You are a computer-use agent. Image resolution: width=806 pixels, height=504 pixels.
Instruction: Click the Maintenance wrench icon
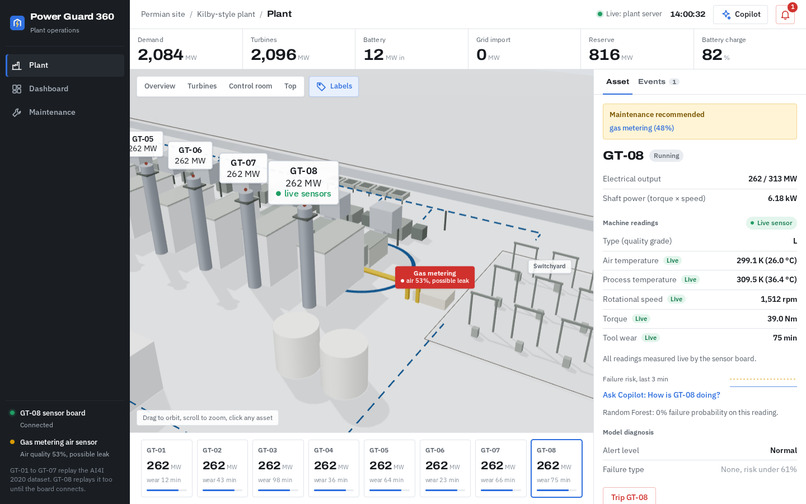pyautogui.click(x=16, y=112)
